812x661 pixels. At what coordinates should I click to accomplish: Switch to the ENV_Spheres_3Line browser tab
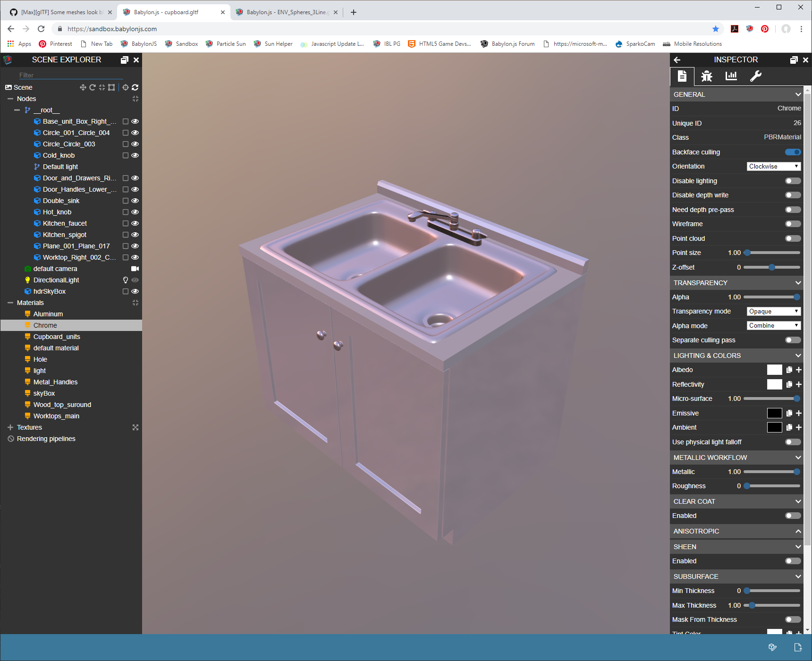[x=287, y=12]
